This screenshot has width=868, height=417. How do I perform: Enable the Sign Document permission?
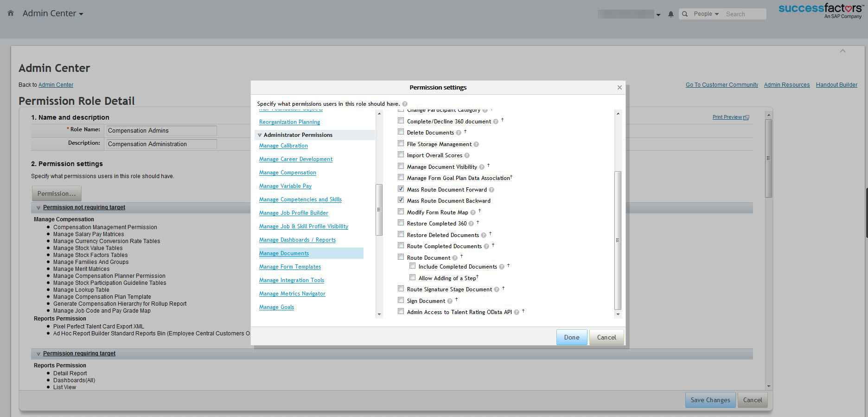pos(401,300)
